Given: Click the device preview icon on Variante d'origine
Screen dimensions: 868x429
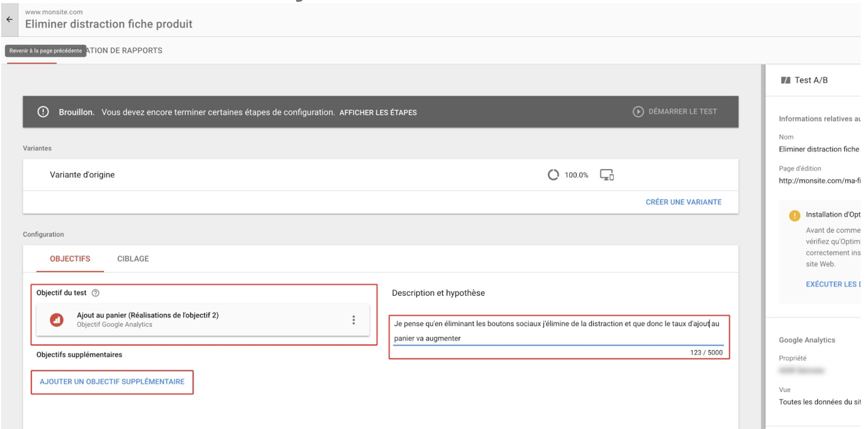Looking at the screenshot, I should pyautogui.click(x=606, y=175).
